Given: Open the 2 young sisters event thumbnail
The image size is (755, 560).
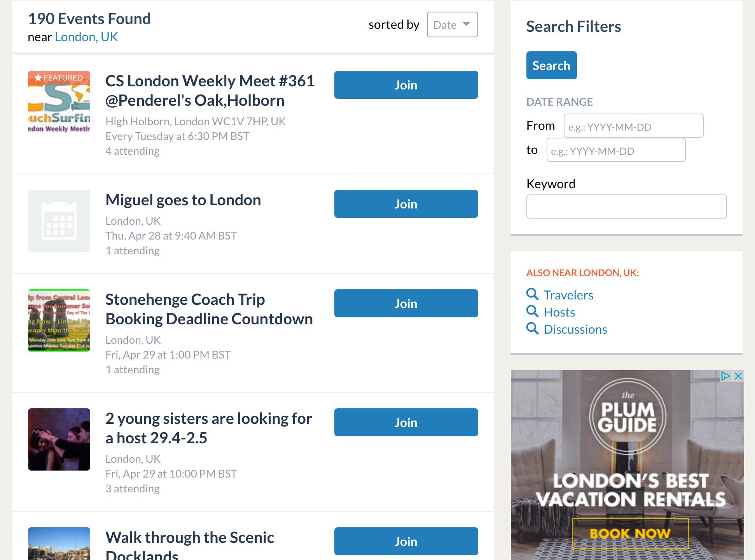Looking at the screenshot, I should 59,439.
